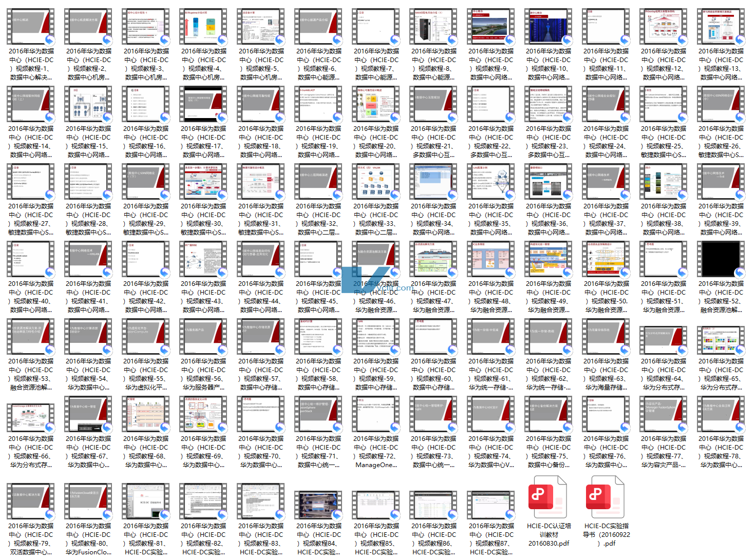
Task: Select the 视频教程-58 video file icon
Action: (318, 337)
